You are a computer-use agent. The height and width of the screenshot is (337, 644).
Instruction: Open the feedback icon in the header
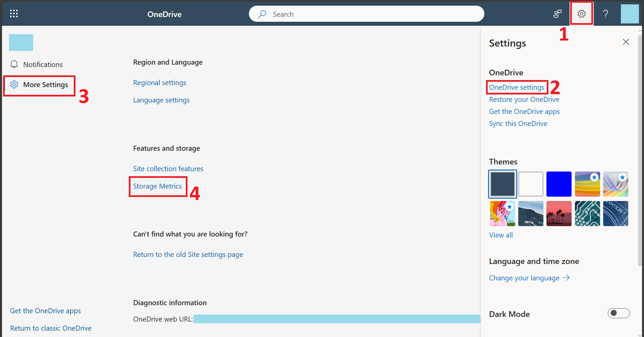point(557,14)
